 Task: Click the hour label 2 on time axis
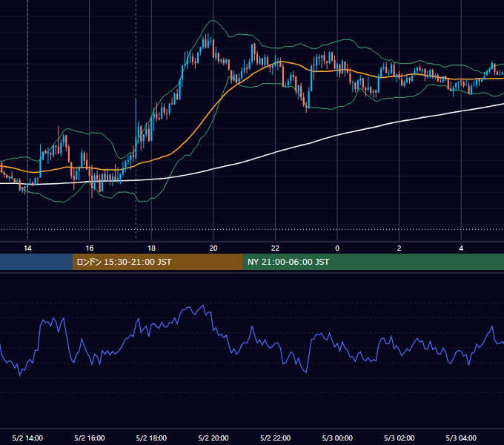[x=399, y=248]
